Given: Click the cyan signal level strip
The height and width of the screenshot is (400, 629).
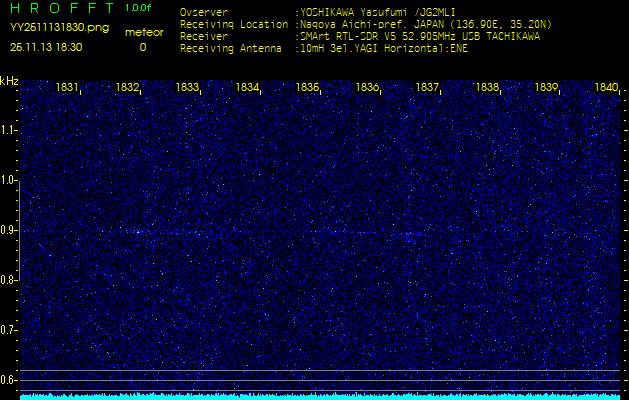Looking at the screenshot, I should 314,396.
